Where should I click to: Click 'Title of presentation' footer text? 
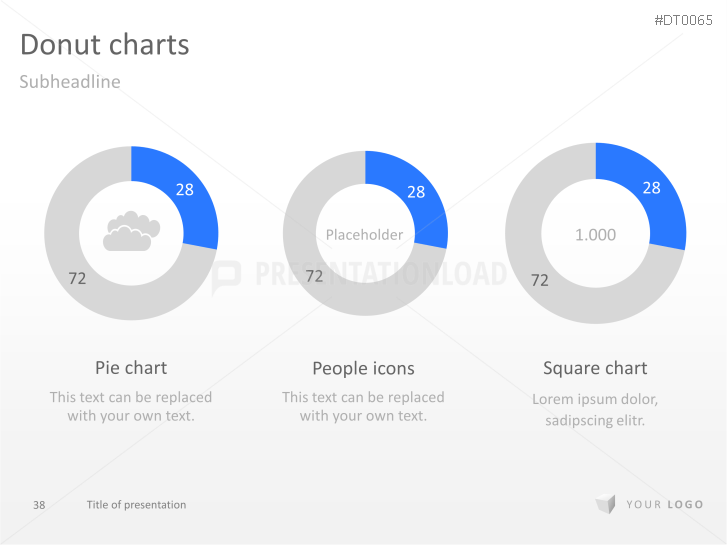coord(136,505)
